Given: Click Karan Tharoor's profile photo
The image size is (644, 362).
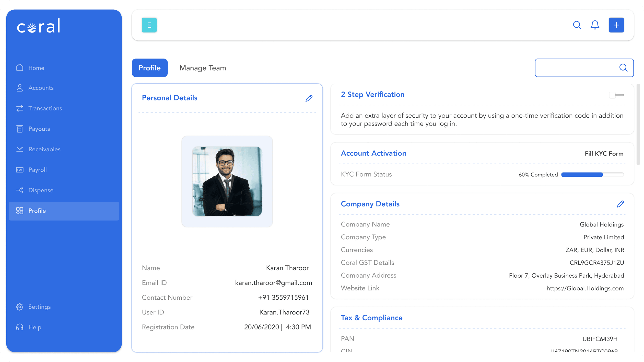Looking at the screenshot, I should (x=227, y=181).
